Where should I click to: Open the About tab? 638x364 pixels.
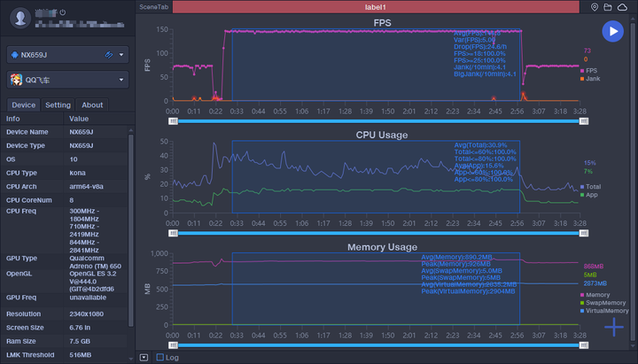(92, 105)
